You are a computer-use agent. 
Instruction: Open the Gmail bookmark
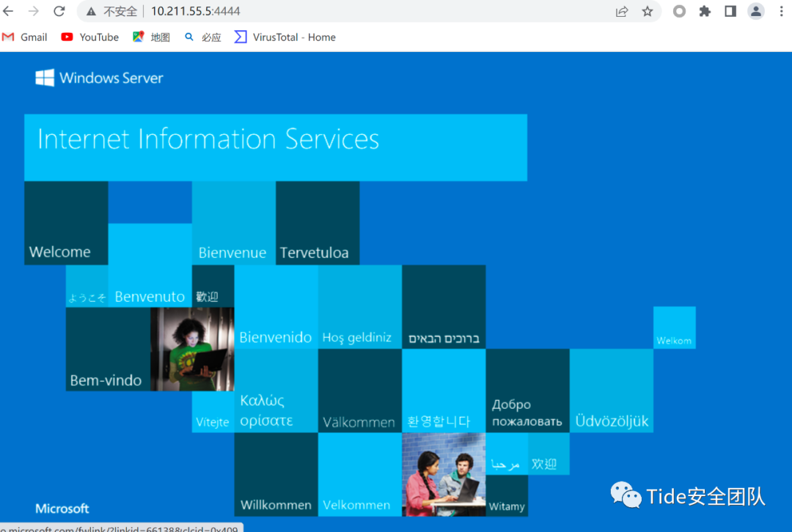tap(25, 37)
